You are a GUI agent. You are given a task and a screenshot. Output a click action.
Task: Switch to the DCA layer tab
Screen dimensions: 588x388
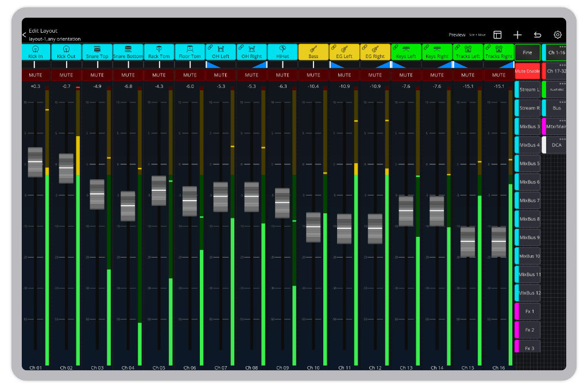coord(556,145)
